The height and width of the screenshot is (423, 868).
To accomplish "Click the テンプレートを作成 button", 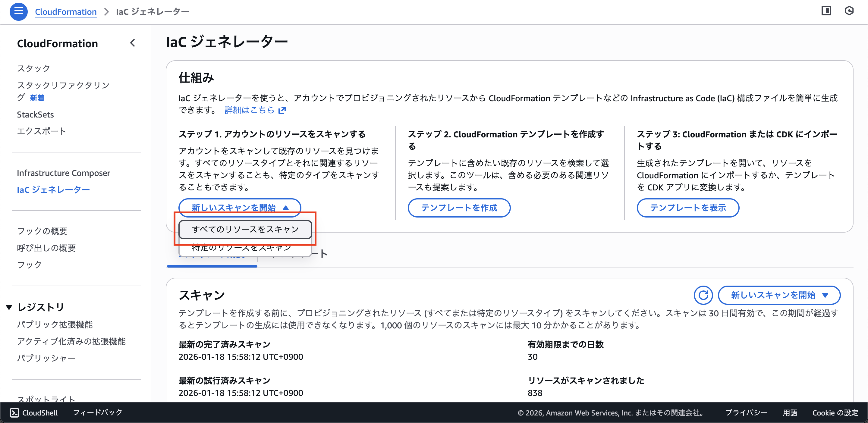I will pos(459,208).
